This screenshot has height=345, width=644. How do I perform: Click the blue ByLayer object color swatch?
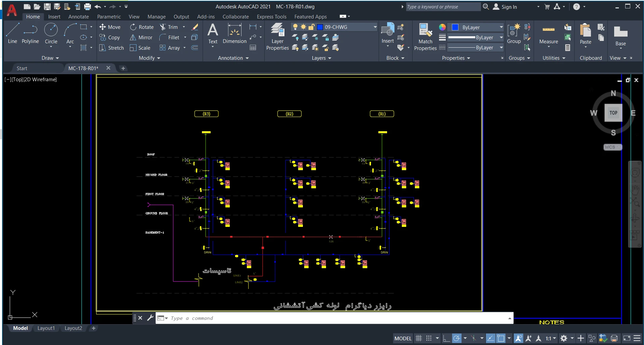tap(455, 28)
